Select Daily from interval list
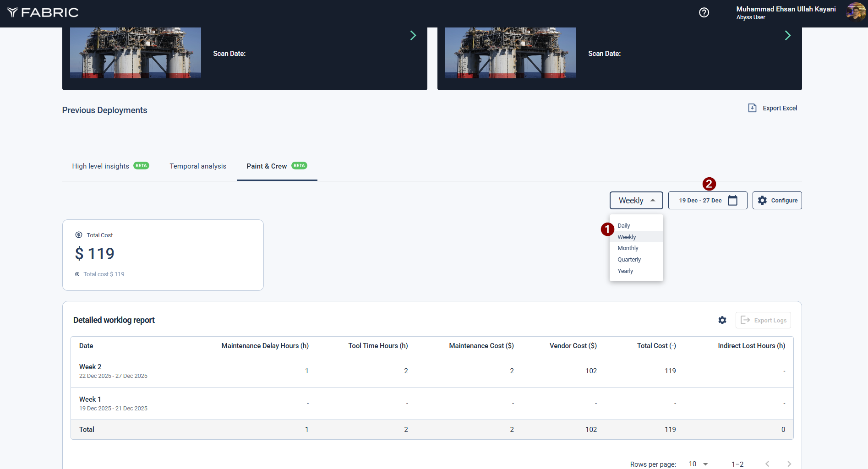The width and height of the screenshot is (868, 469). point(624,226)
